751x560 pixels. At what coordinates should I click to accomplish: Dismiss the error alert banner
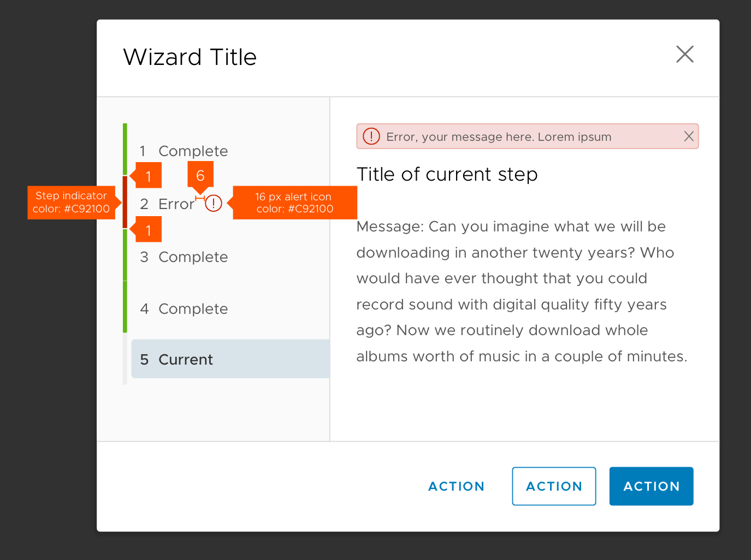pyautogui.click(x=689, y=136)
